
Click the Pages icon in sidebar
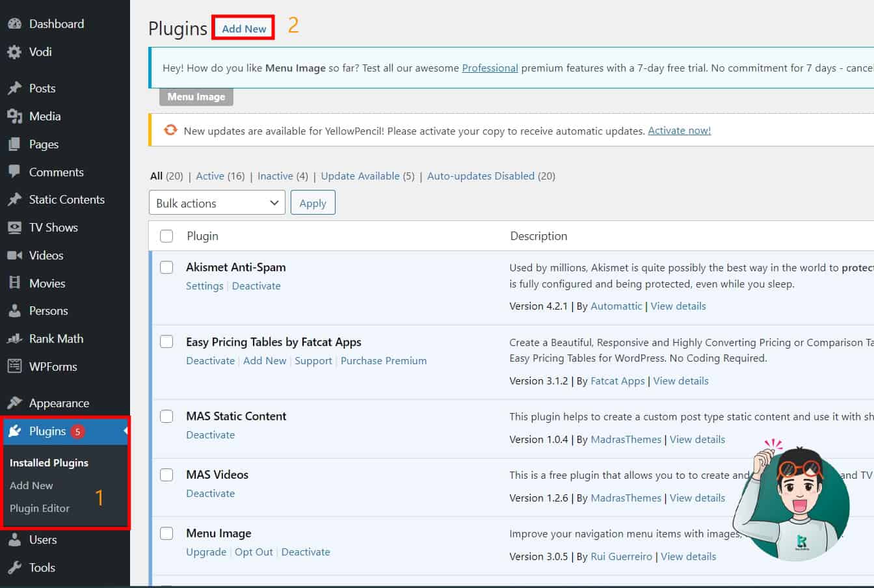[14, 144]
